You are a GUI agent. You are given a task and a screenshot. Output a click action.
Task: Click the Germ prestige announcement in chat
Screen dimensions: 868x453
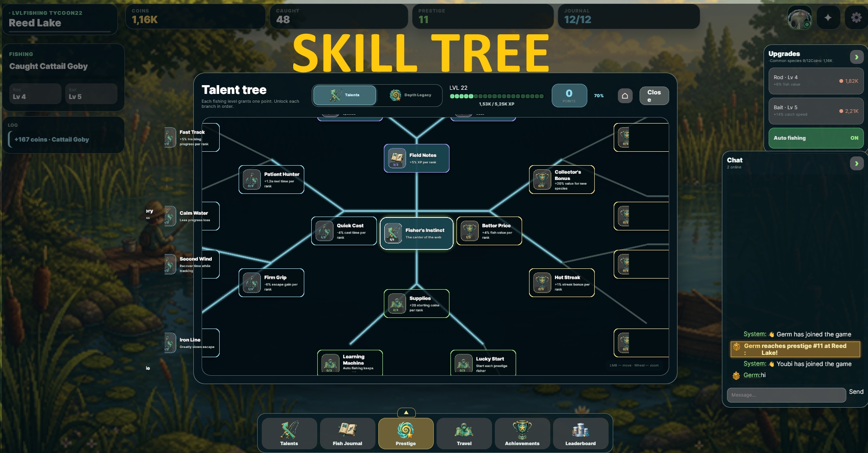click(795, 349)
